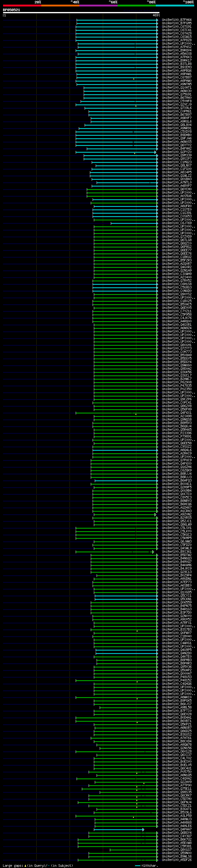Viewport: 197px width, 868px height.
Task: Select hit UniRef100_A9PAW1
Action: pos(176,74)
